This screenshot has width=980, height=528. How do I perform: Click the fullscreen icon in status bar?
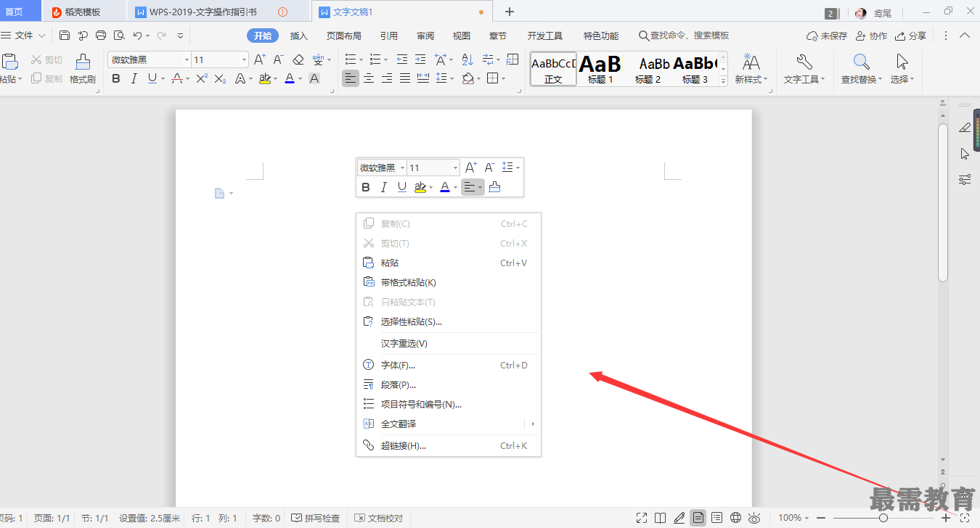click(642, 518)
